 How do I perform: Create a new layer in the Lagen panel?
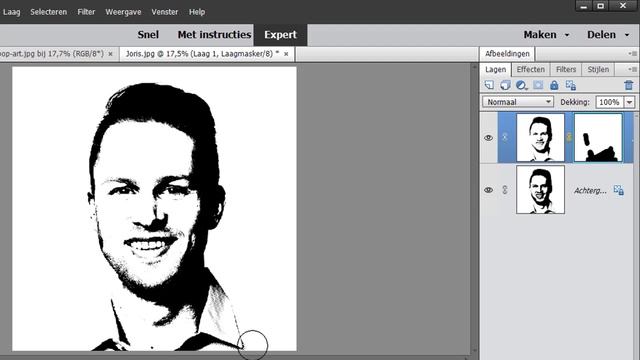(x=489, y=85)
